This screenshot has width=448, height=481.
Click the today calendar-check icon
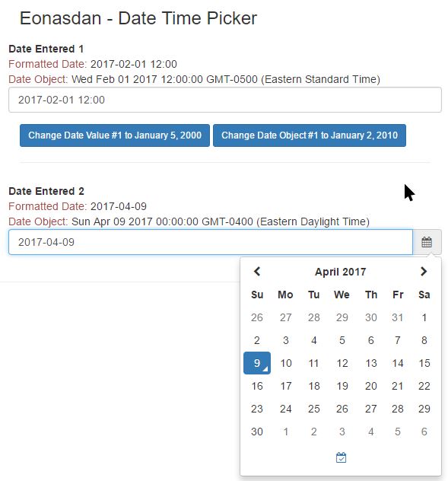pos(341,457)
